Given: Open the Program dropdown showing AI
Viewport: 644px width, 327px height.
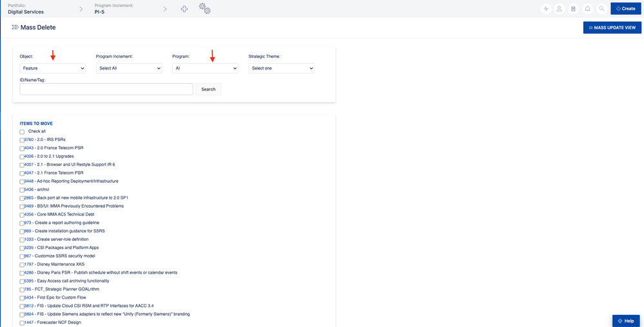Looking at the screenshot, I should [205, 68].
